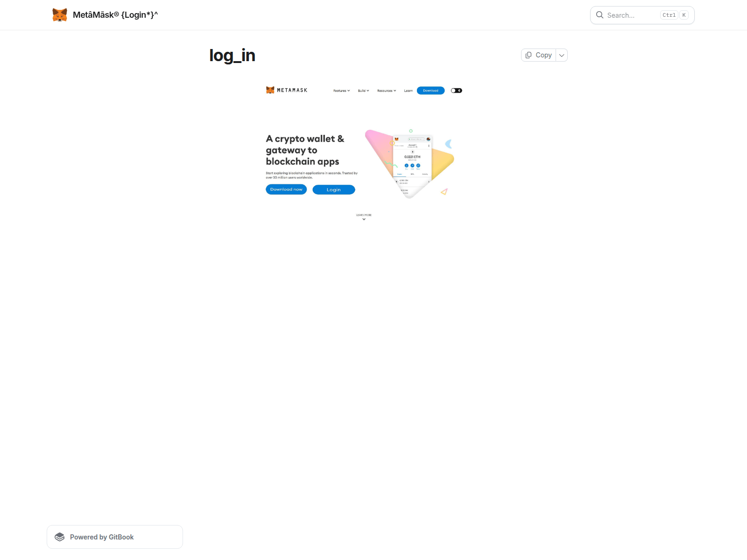Expand the dropdown arrow next to Copy

[562, 55]
